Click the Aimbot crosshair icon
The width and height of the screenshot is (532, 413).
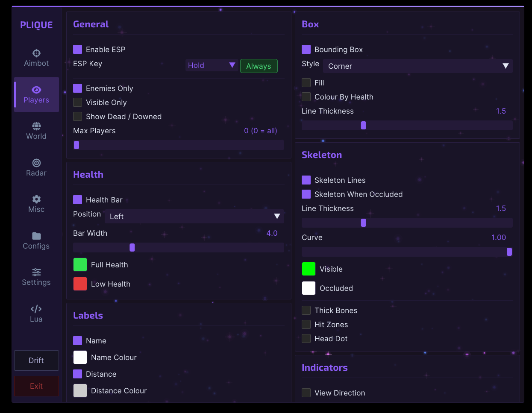tap(36, 53)
